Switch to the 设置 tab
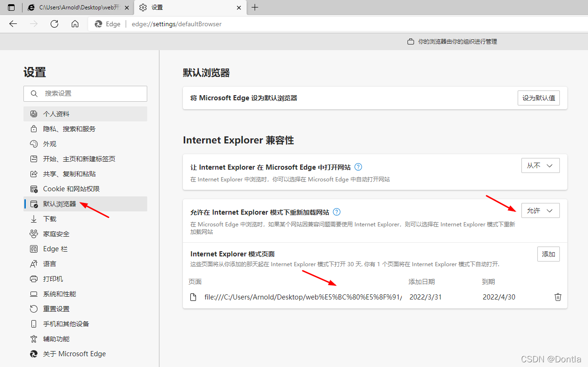This screenshot has width=588, height=367. tap(190, 7)
